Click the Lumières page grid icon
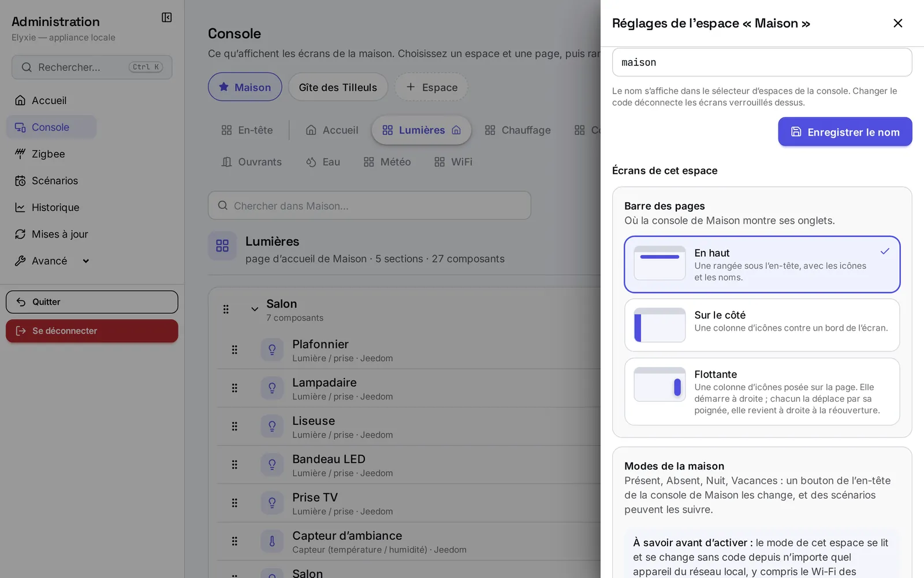This screenshot has width=924, height=578. point(222,246)
